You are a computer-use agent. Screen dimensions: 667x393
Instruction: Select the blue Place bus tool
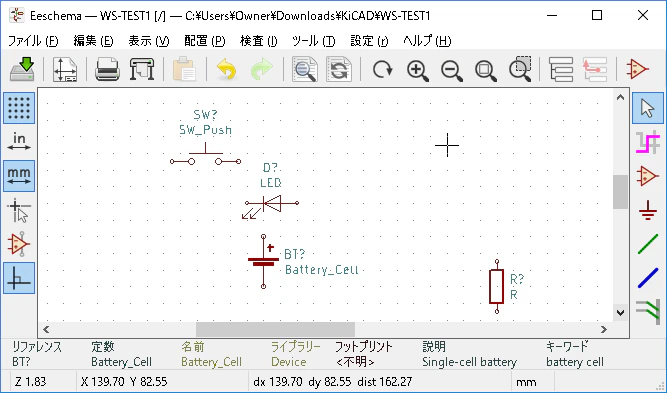[x=647, y=278]
